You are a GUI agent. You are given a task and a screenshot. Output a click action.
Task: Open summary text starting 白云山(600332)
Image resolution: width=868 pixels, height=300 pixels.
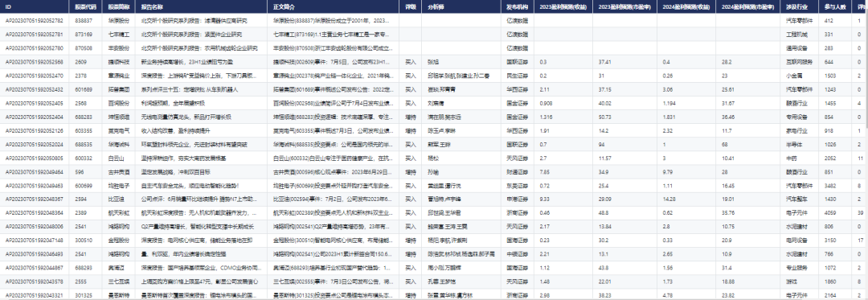pos(334,159)
